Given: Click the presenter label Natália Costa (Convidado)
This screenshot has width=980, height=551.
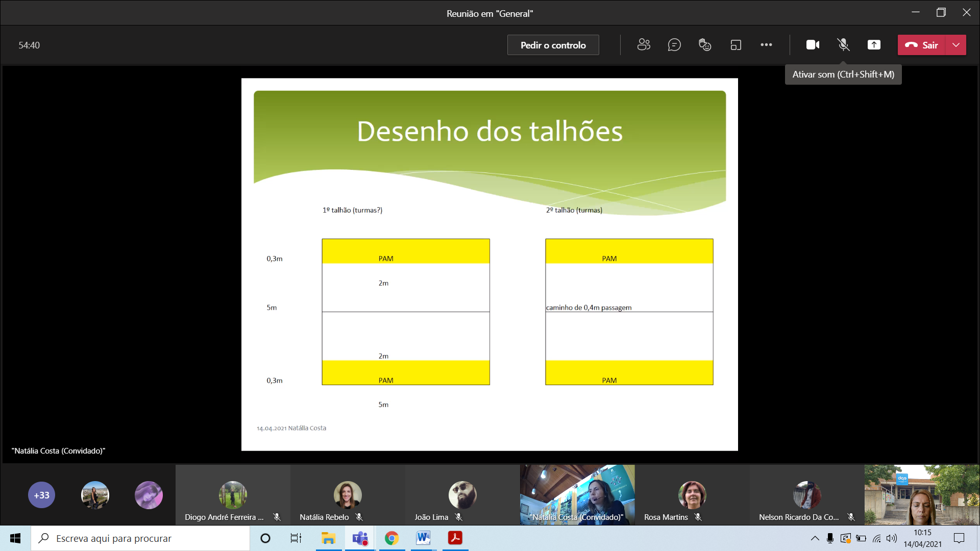Looking at the screenshot, I should (x=58, y=451).
